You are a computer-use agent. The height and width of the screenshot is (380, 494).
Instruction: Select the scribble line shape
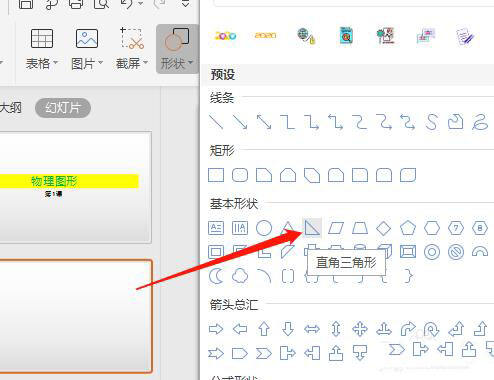click(480, 122)
